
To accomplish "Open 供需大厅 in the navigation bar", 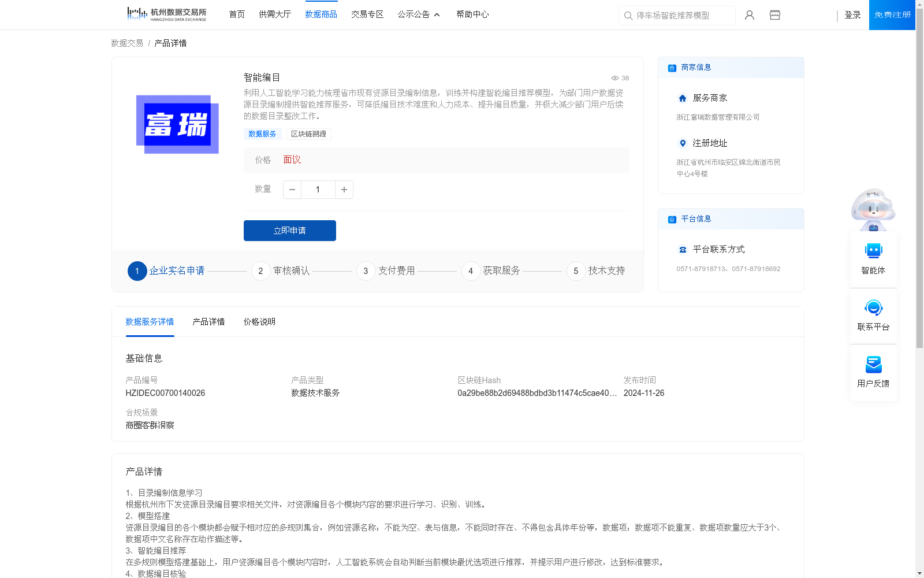I will tap(275, 14).
